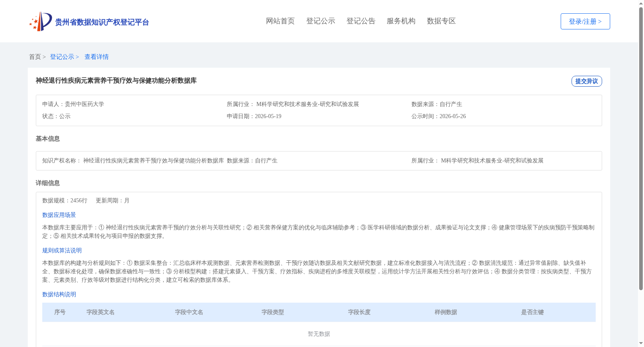Click 状态：公示 text
The image size is (644, 347).
pyautogui.click(x=56, y=116)
